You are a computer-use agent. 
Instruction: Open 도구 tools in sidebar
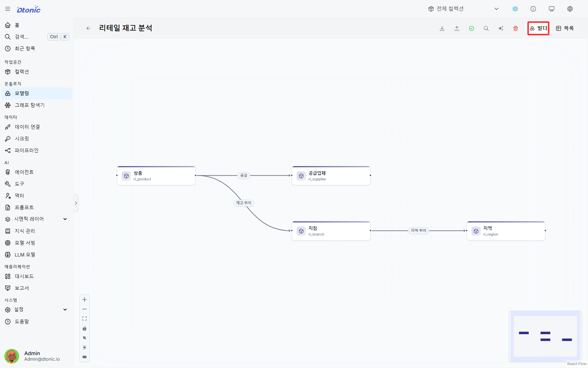click(37, 184)
